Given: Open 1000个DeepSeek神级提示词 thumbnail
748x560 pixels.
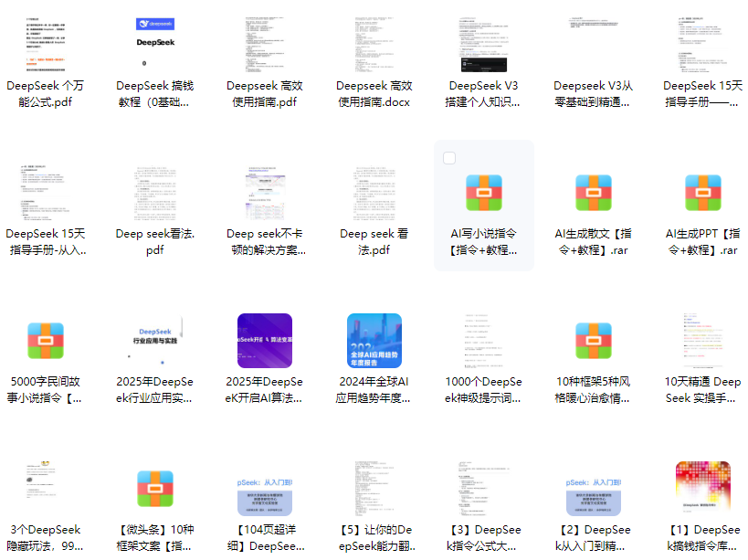Looking at the screenshot, I should pyautogui.click(x=484, y=341).
